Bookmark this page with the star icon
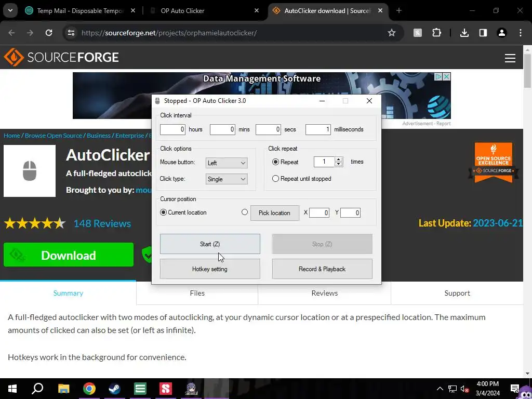 click(392, 33)
